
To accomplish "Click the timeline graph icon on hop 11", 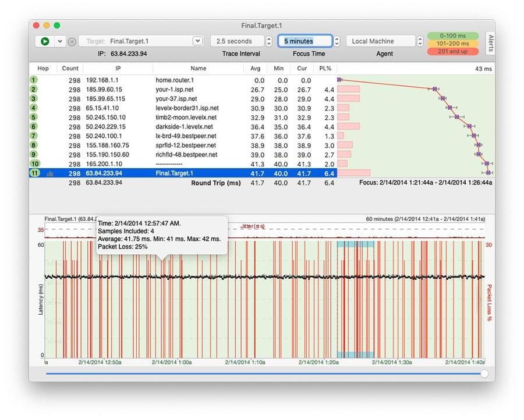I will [x=49, y=173].
